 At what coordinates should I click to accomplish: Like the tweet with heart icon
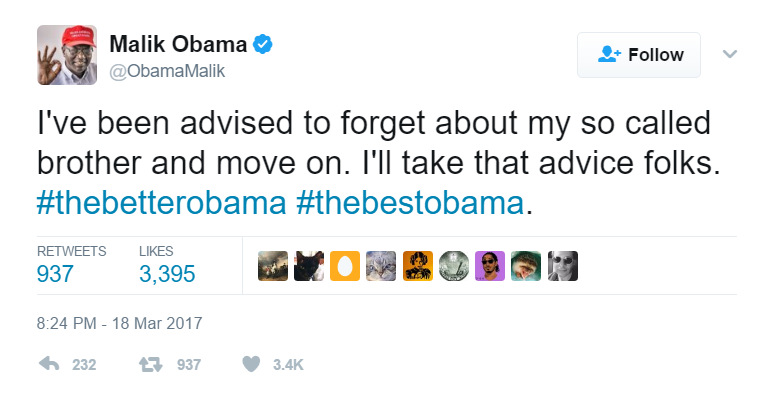click(251, 364)
